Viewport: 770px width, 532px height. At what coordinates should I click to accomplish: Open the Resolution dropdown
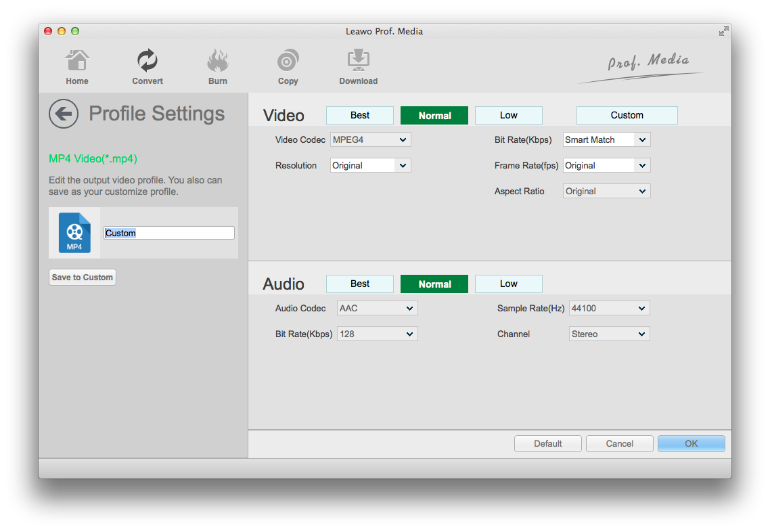(x=370, y=166)
